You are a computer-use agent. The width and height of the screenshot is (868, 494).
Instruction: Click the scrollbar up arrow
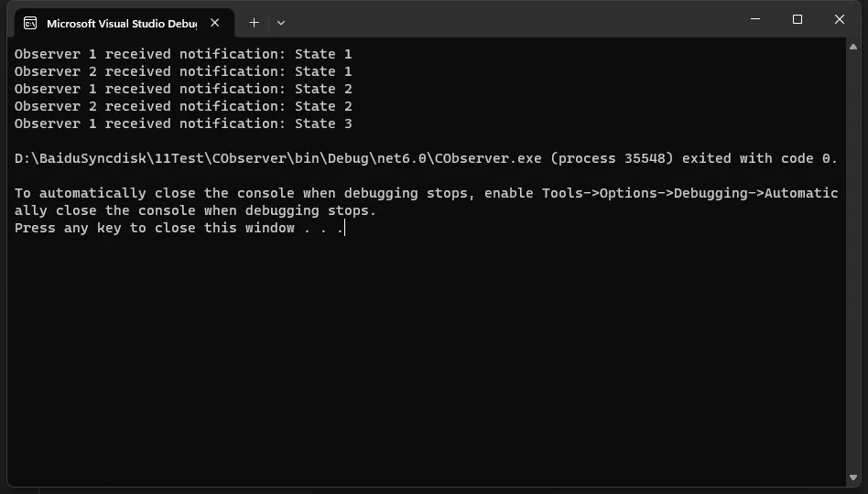pyautogui.click(x=853, y=47)
